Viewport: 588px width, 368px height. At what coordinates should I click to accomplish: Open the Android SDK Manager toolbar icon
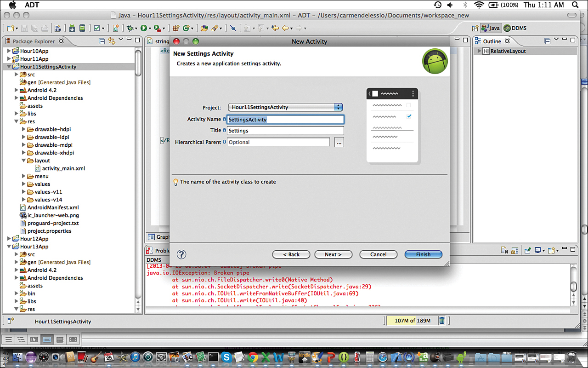72,28
